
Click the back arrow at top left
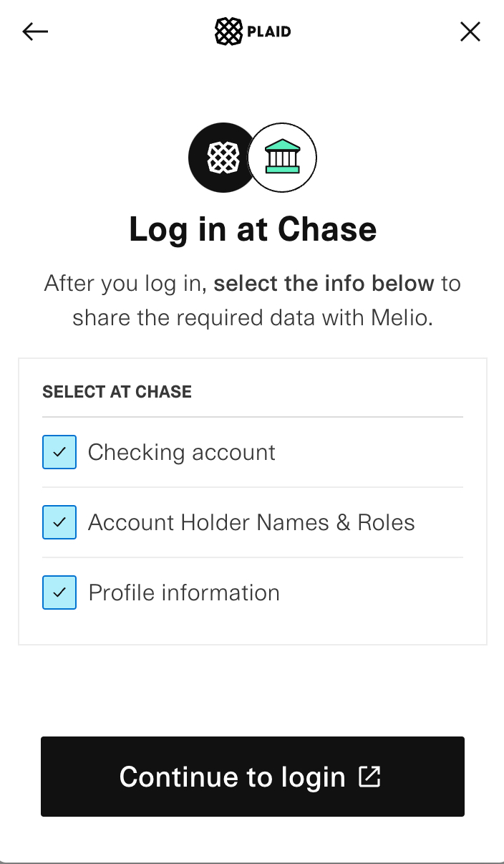(35, 32)
